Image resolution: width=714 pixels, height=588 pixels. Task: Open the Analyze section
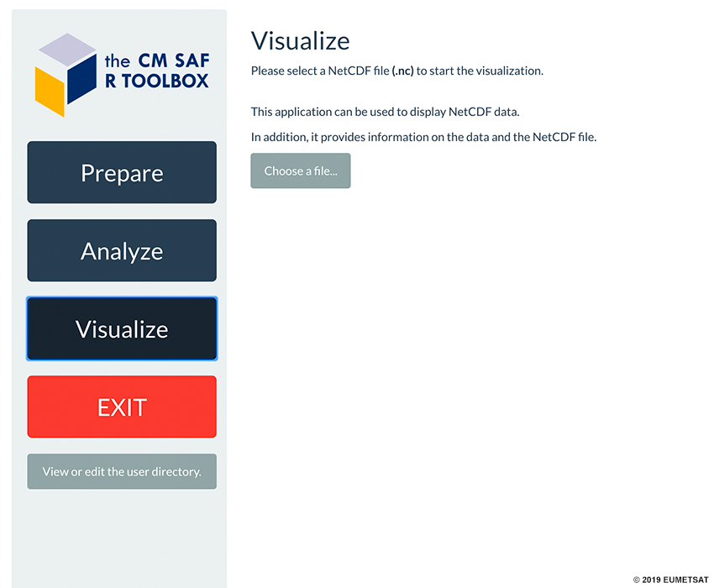[x=122, y=250]
